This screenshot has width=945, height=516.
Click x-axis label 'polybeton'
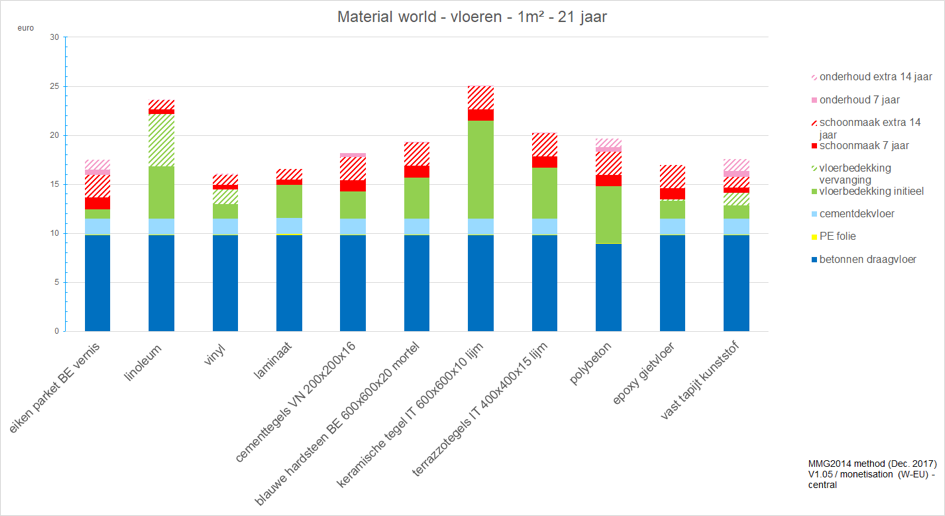point(591,363)
